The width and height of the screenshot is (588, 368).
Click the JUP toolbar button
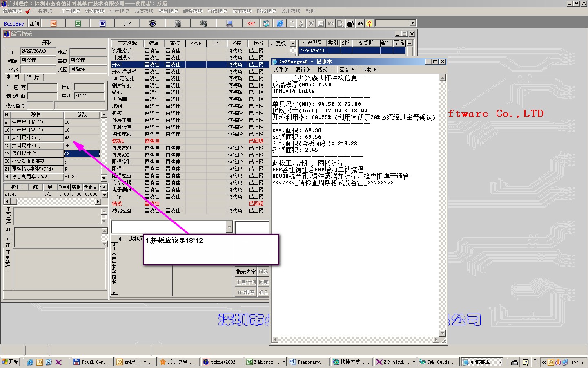127,24
